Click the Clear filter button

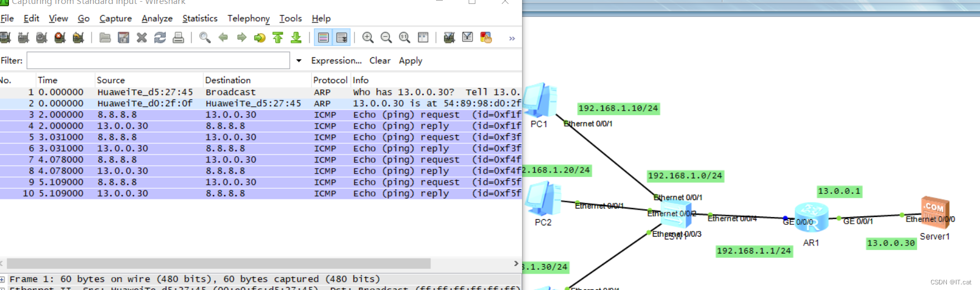(x=380, y=61)
